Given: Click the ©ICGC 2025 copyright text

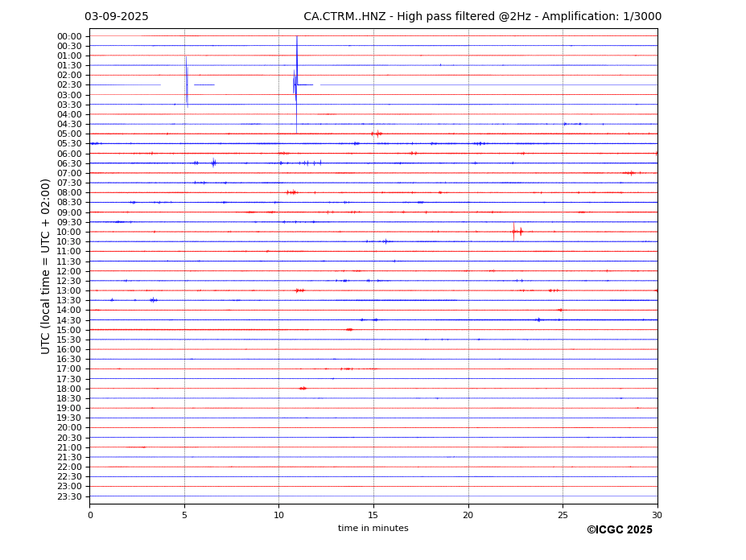Looking at the screenshot, I should (x=620, y=530).
